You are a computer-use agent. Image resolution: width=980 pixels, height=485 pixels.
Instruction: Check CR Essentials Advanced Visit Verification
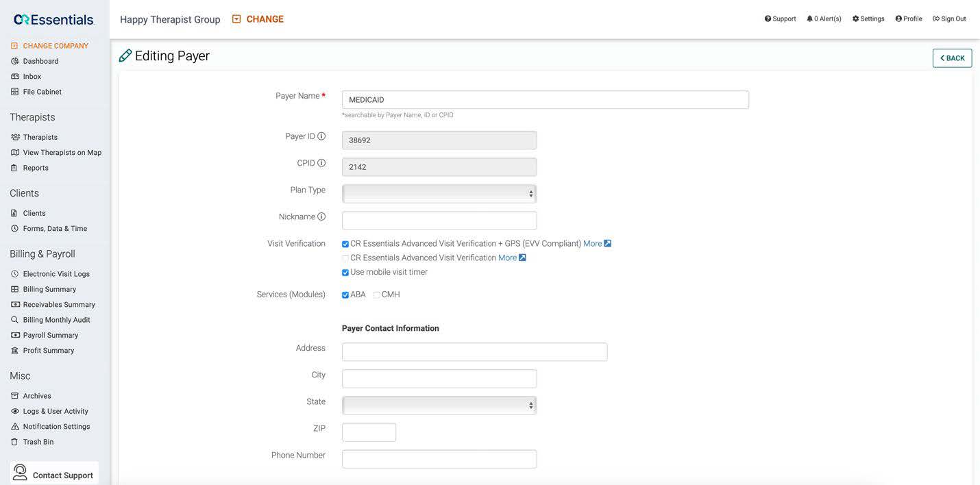pyautogui.click(x=345, y=258)
